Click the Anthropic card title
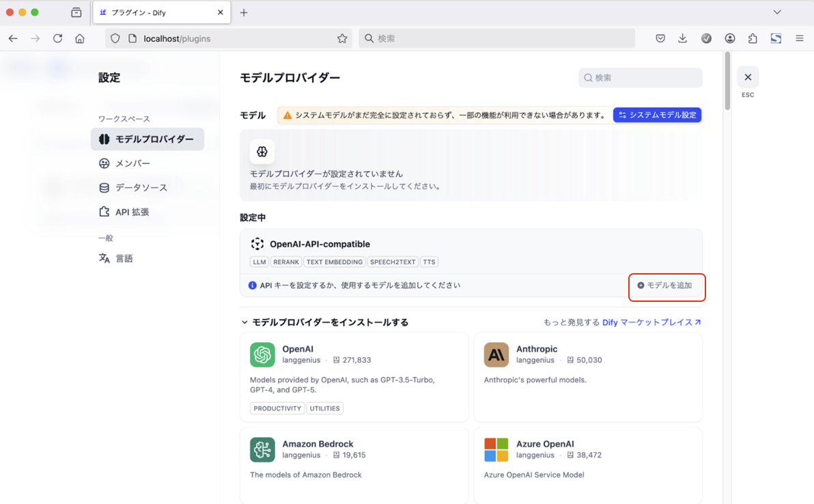 click(x=537, y=349)
